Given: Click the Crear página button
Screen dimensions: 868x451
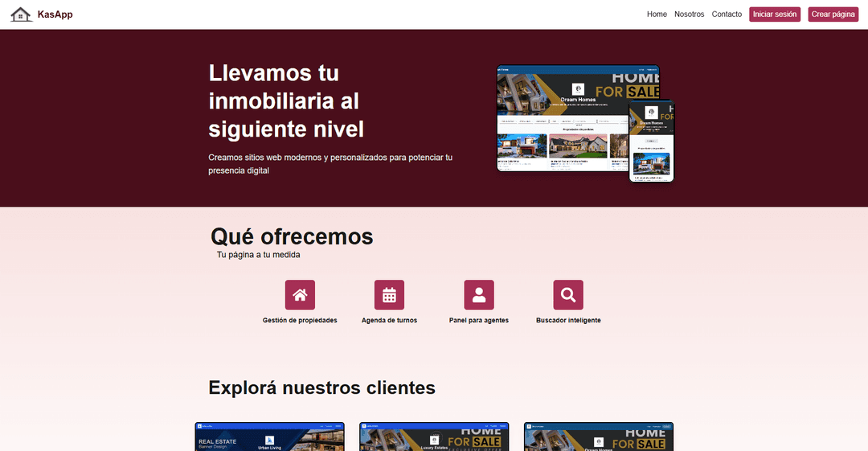Looking at the screenshot, I should coord(833,14).
